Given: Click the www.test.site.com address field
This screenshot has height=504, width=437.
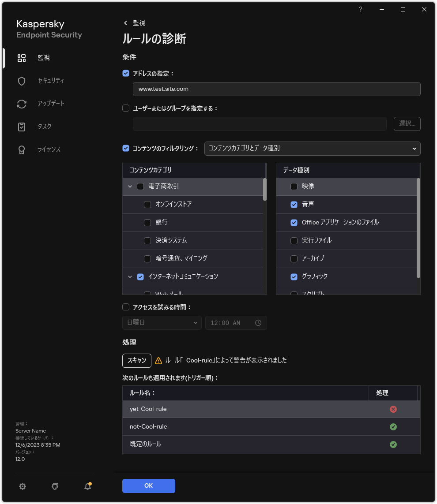Looking at the screenshot, I should 276,89.
